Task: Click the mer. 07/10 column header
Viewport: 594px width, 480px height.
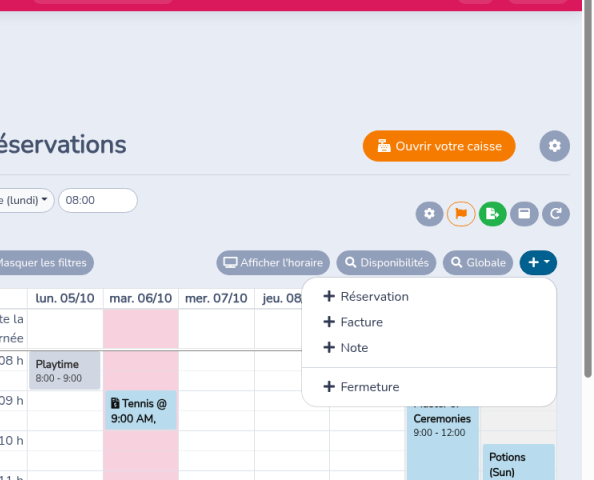Action: point(216,299)
